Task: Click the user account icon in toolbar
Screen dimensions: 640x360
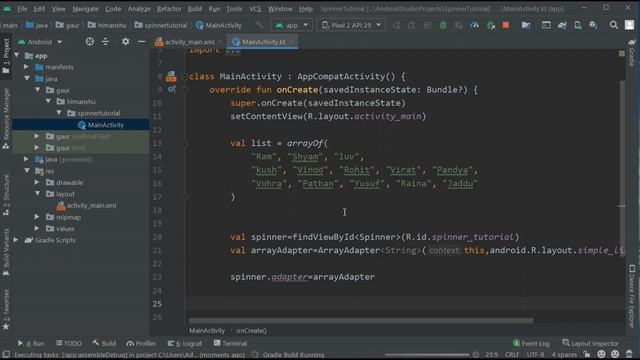Action: click(629, 25)
